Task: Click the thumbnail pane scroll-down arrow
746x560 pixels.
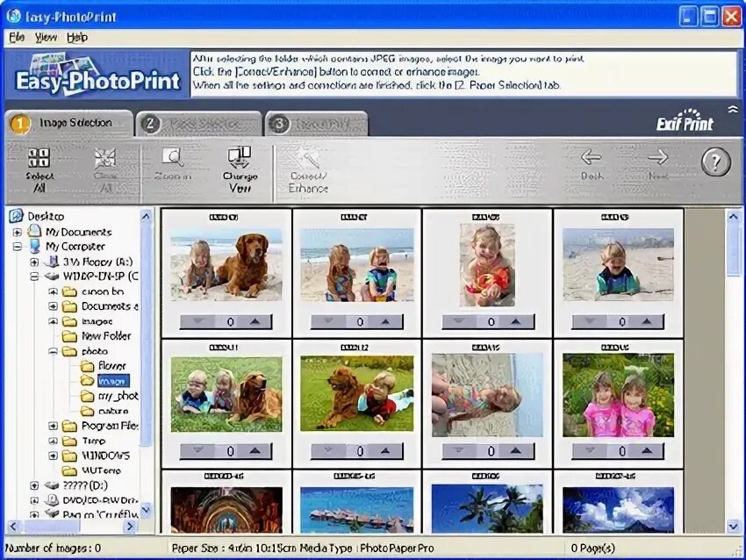Action: [x=733, y=525]
